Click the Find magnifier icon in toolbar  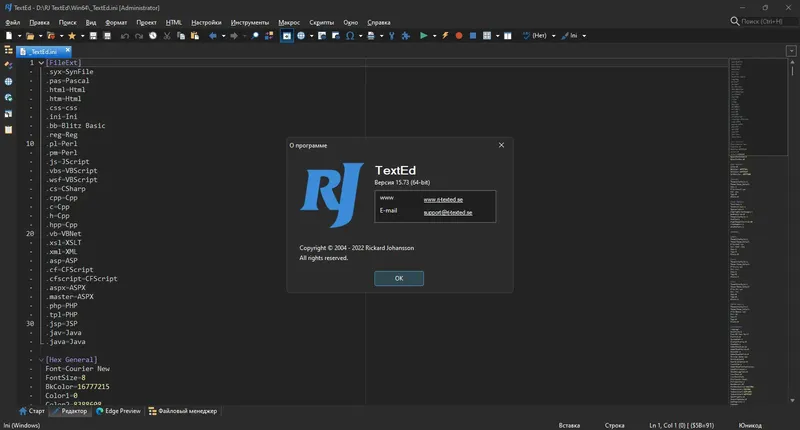coord(255,36)
